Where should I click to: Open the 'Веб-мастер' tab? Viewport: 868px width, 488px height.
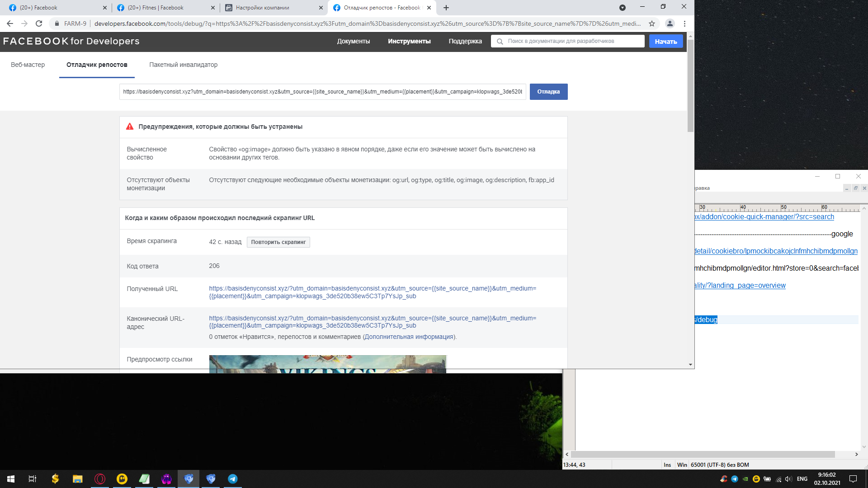tap(28, 65)
